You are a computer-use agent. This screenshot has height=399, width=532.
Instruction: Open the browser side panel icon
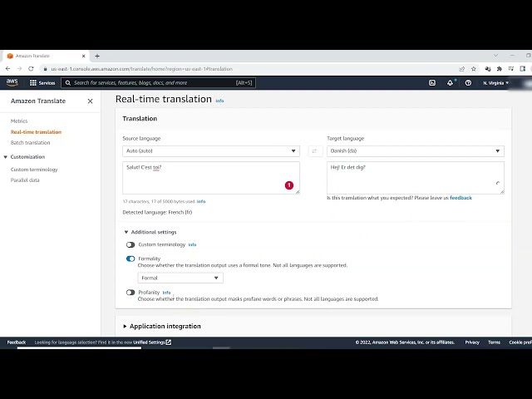pos(523,69)
